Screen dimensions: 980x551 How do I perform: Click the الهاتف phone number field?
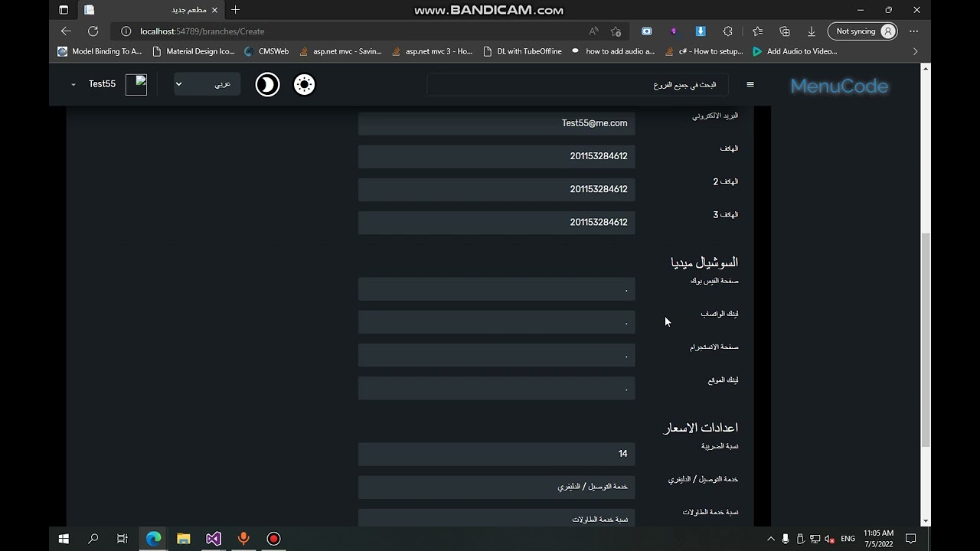pos(496,156)
